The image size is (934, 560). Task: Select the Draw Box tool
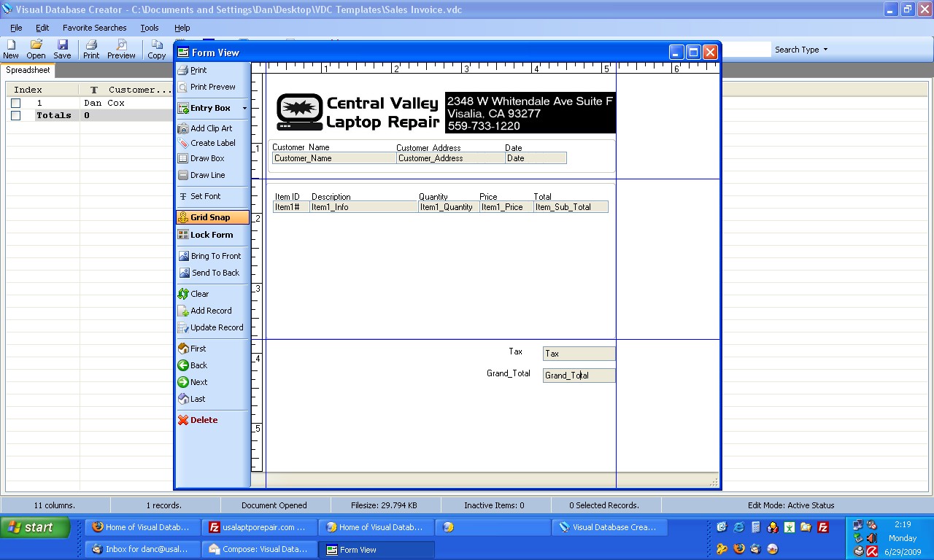(x=201, y=158)
